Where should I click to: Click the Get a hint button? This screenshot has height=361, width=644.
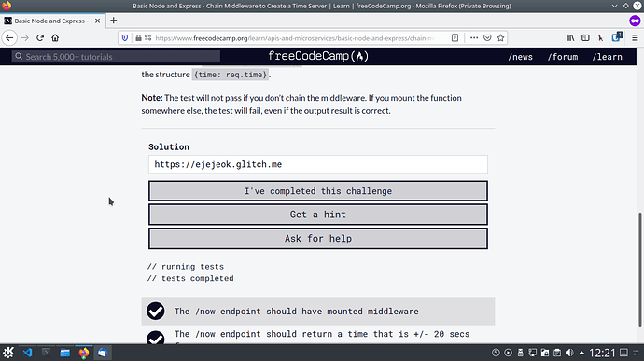318,215
